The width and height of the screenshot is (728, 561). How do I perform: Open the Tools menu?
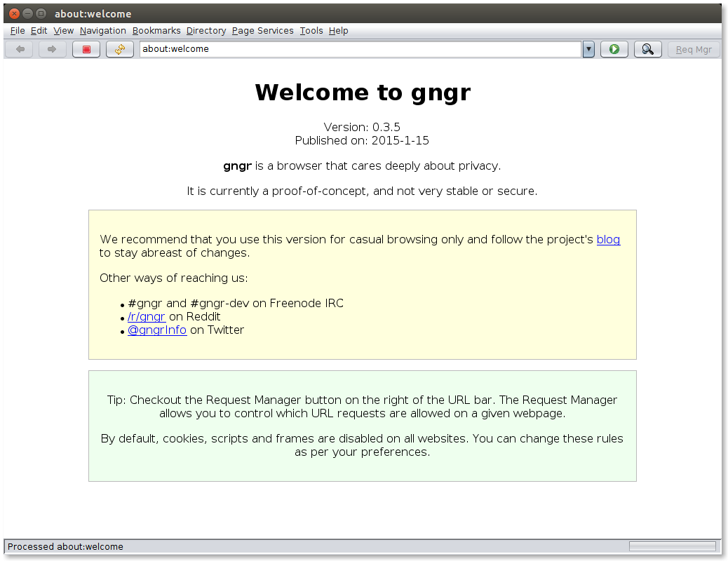311,30
